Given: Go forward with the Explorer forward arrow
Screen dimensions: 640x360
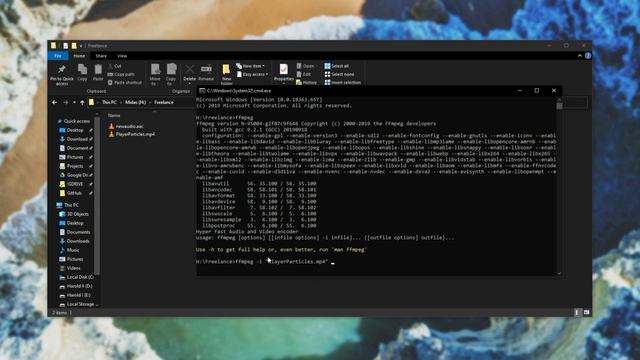Looking at the screenshot, I should coord(66,102).
